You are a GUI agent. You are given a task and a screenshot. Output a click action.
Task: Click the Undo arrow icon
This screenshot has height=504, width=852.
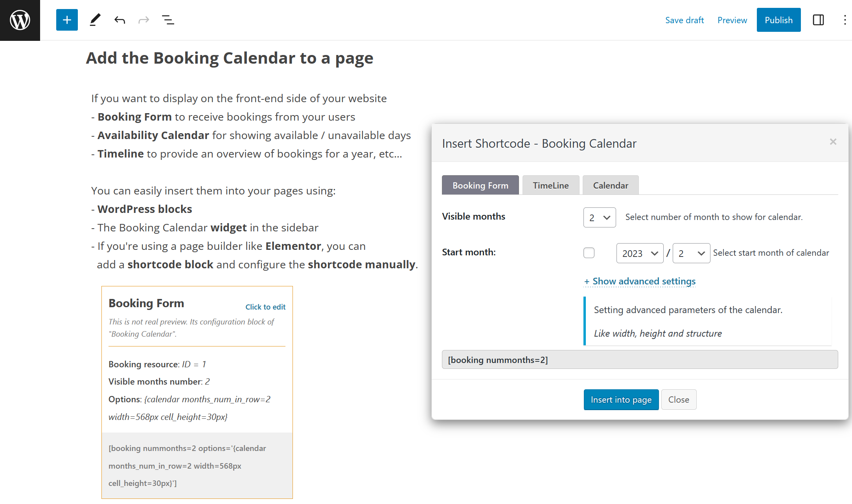(x=119, y=20)
